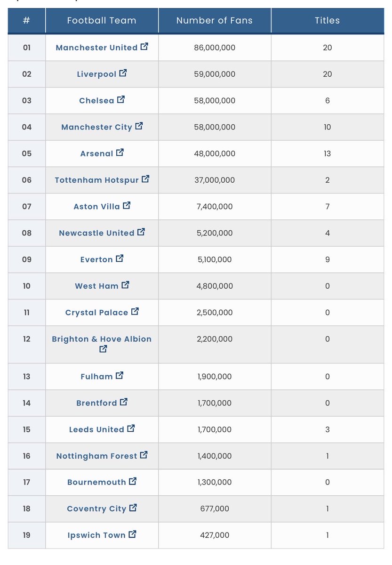This screenshot has height=565, width=392.
Task: Follow the Newcastle United link
Action: [96, 233]
